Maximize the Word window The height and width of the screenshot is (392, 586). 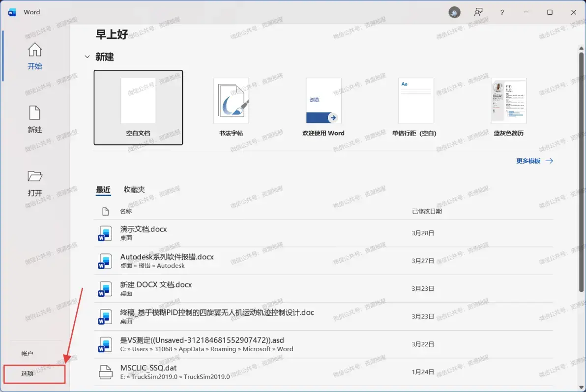click(550, 12)
